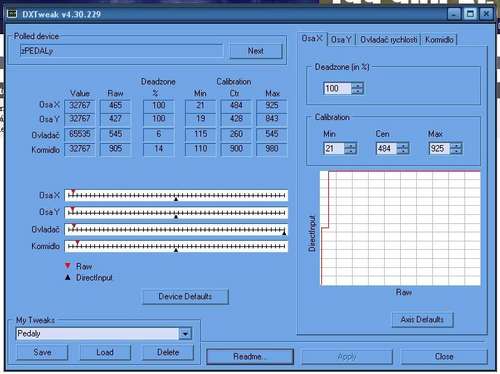Click the OsaY Raw cell 427
The image size is (500, 374).
[115, 119]
